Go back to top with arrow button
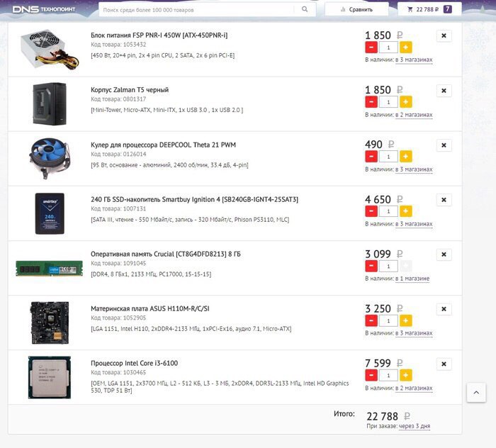 tap(476, 393)
